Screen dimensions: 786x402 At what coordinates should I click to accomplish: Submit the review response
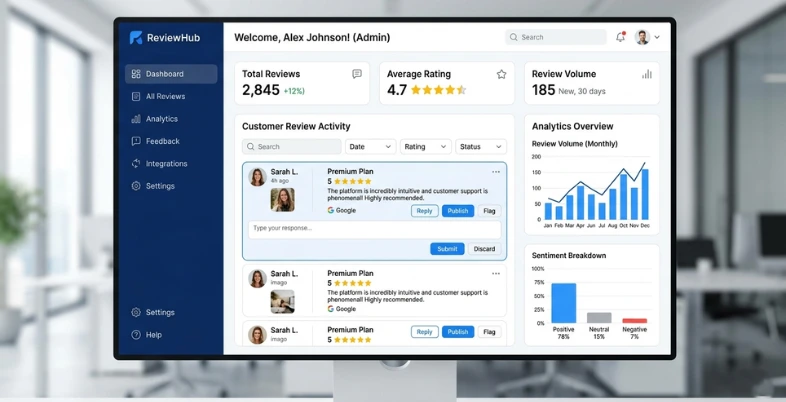[x=447, y=249]
